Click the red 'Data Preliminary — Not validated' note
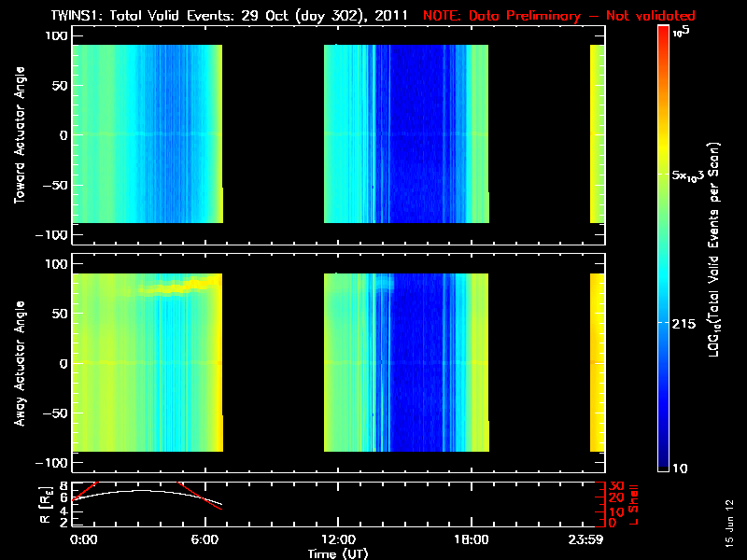 tap(558, 16)
